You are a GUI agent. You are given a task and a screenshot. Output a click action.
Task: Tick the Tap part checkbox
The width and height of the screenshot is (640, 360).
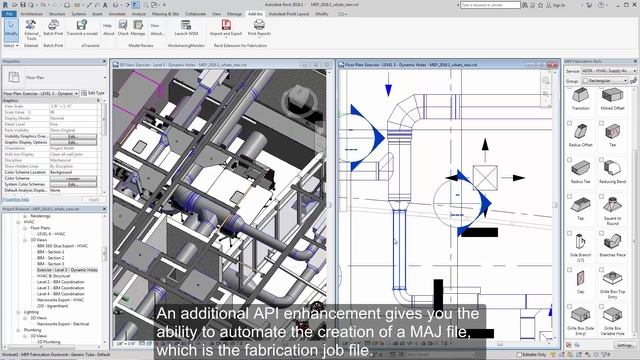pos(569,196)
